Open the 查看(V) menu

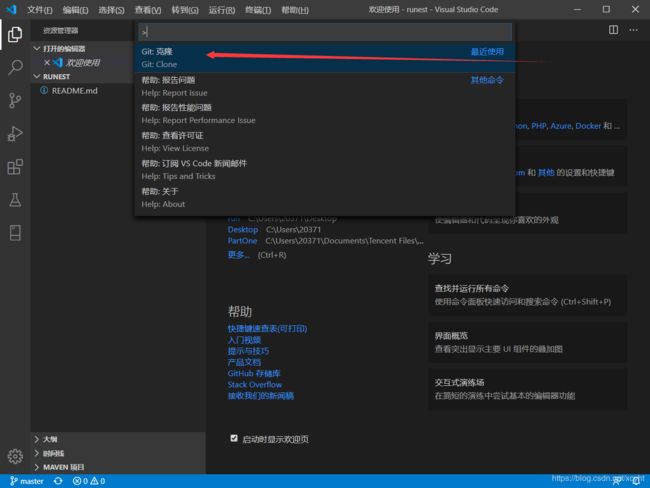148,10
